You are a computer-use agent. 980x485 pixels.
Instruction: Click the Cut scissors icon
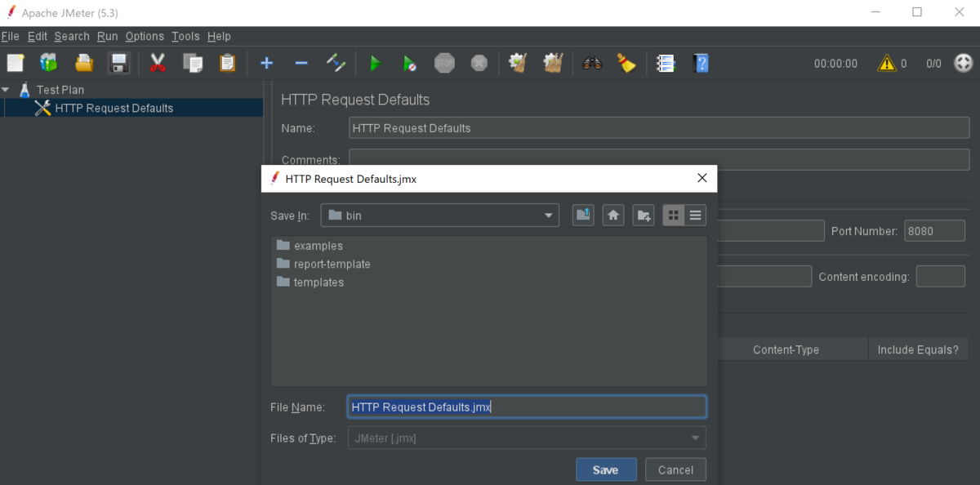(158, 63)
